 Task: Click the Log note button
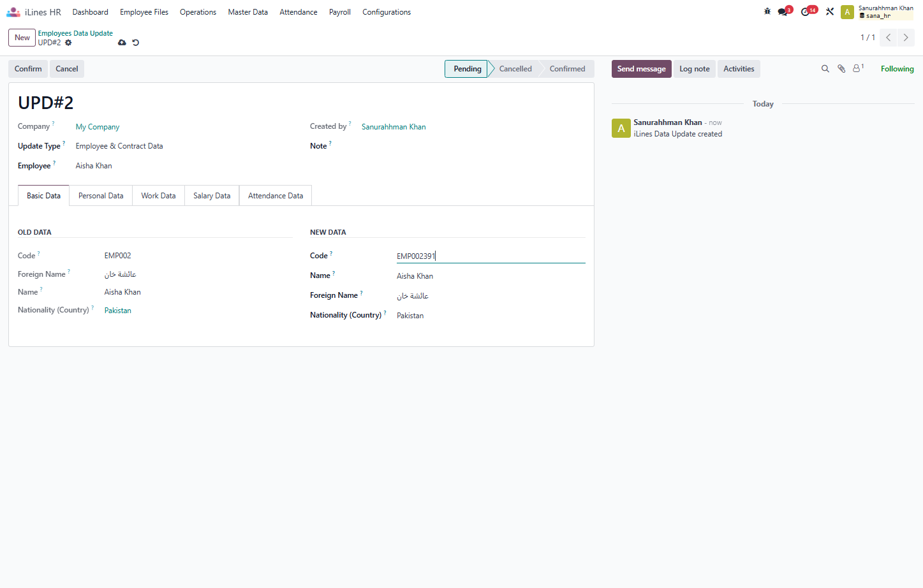click(695, 69)
